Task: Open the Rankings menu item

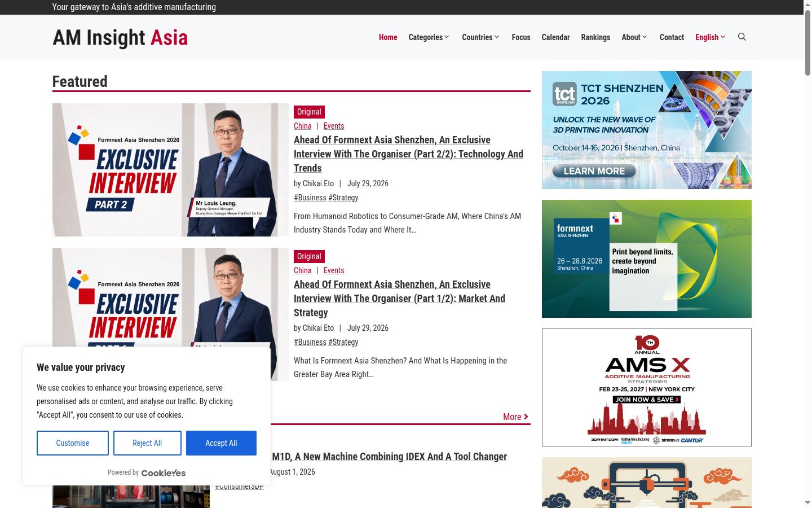Action: (595, 37)
